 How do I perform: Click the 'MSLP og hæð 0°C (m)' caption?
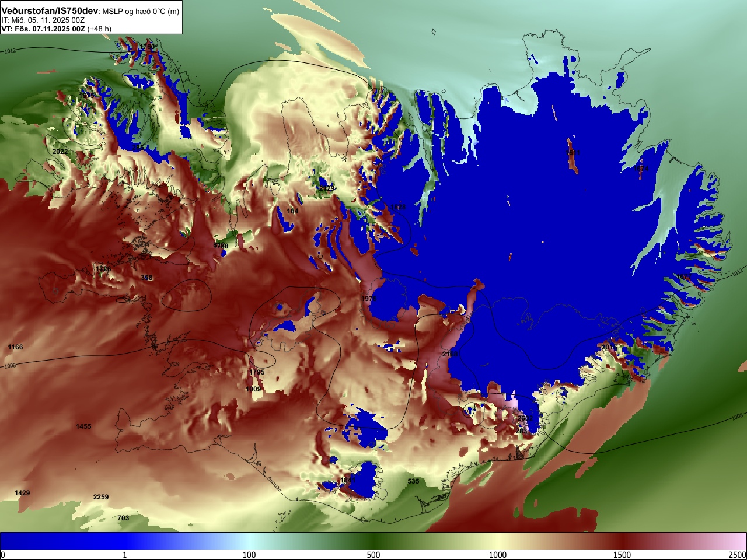coord(141,11)
